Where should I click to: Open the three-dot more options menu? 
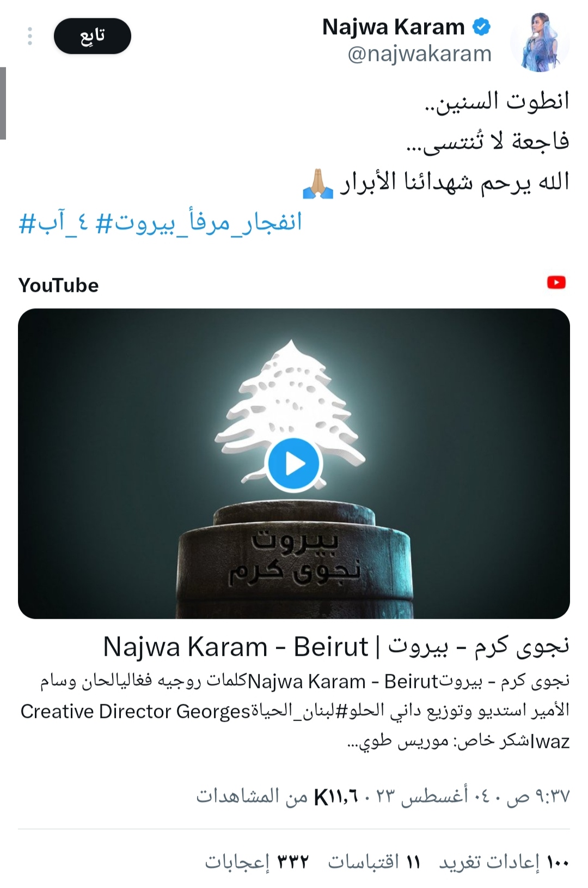click(30, 36)
